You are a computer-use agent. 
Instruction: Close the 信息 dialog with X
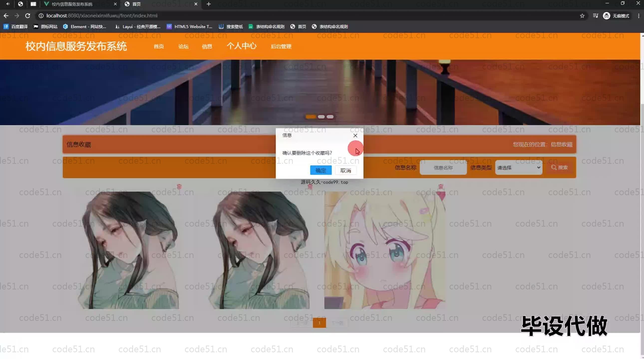click(x=355, y=135)
